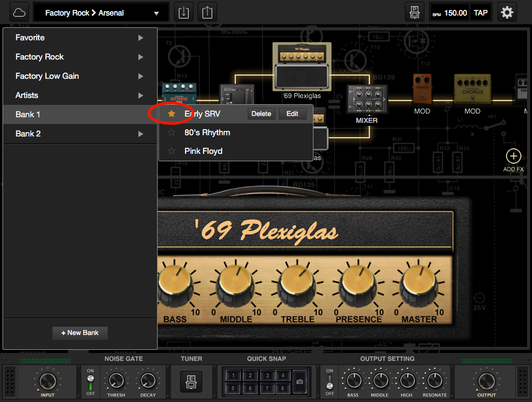Select the splitter module in the chain
532x402 pixels.
(x=237, y=94)
